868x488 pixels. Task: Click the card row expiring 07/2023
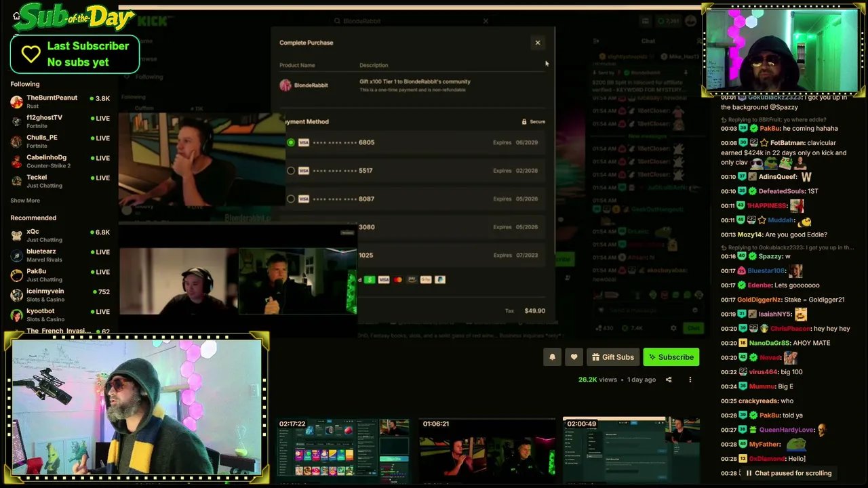click(414, 256)
